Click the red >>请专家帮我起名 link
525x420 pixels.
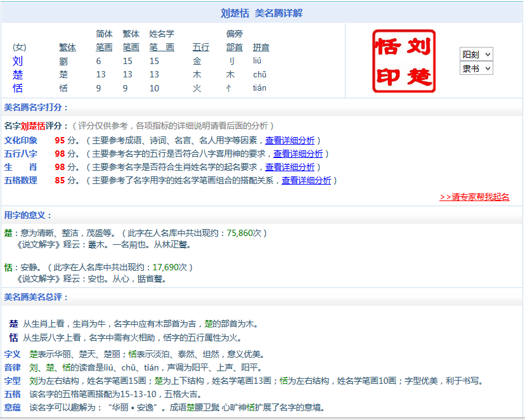coord(474,197)
